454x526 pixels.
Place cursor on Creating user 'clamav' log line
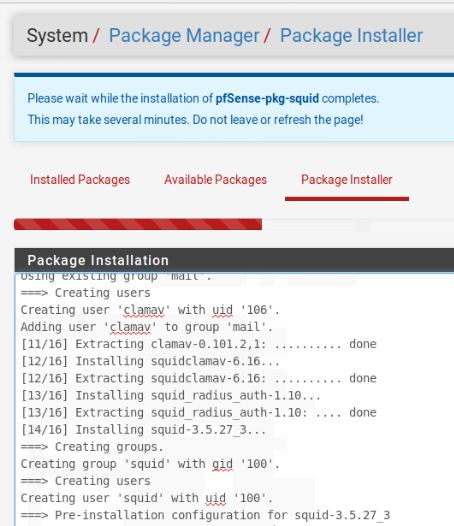[150, 310]
